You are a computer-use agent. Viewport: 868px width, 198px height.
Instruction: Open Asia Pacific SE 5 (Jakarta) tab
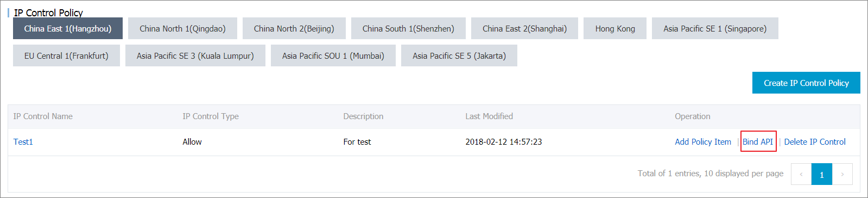tap(459, 55)
